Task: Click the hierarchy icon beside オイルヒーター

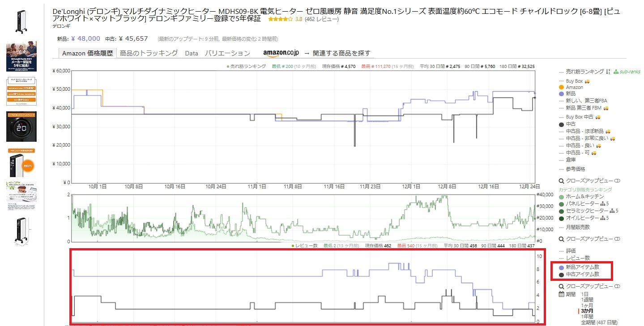Action: click(602, 218)
